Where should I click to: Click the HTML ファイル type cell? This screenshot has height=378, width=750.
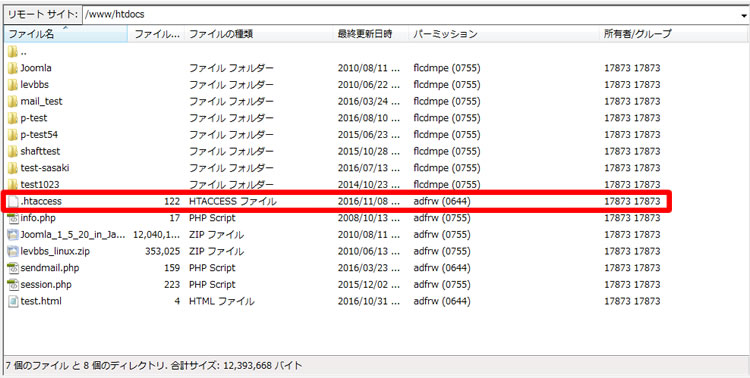point(221,301)
